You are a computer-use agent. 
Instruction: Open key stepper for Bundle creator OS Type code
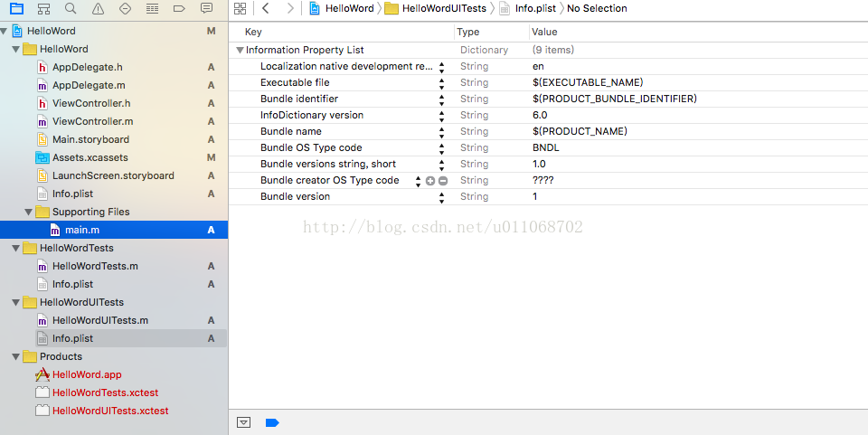[418, 181]
